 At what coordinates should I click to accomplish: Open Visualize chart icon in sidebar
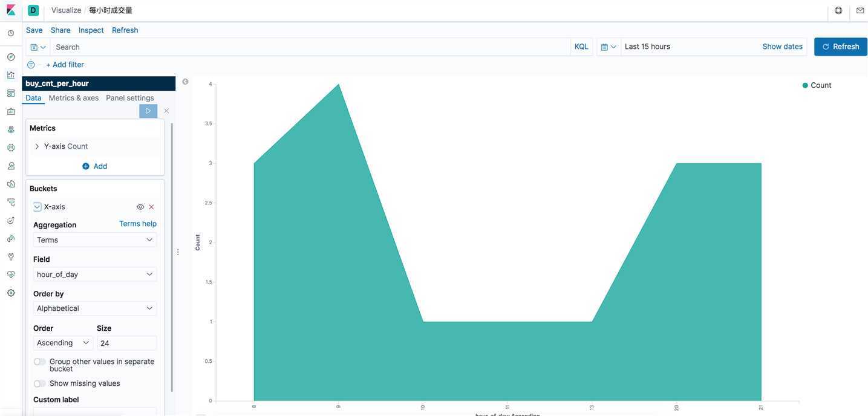[11, 75]
